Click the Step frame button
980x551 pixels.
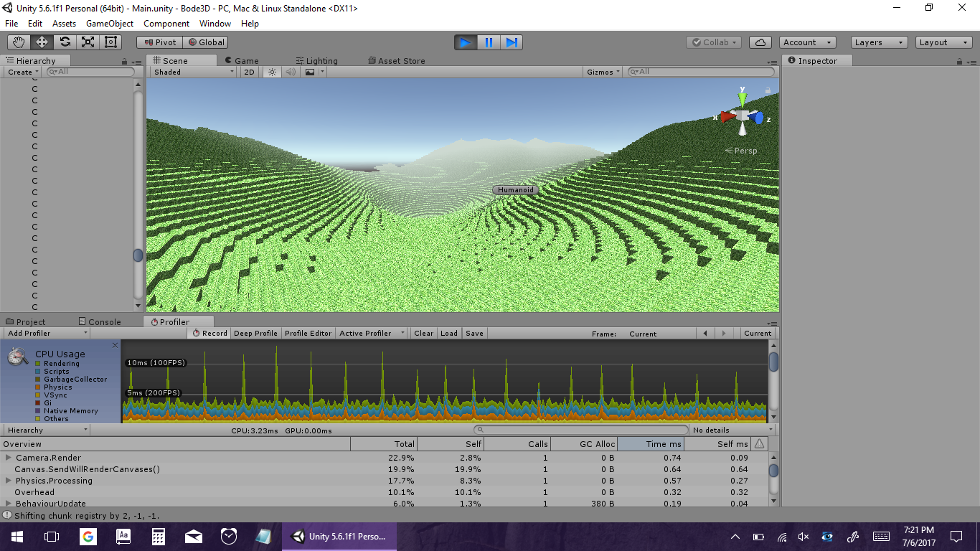(512, 42)
